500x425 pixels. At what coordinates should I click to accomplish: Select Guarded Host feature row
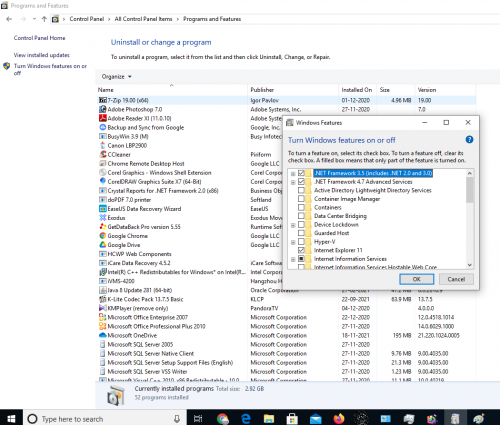click(x=331, y=233)
